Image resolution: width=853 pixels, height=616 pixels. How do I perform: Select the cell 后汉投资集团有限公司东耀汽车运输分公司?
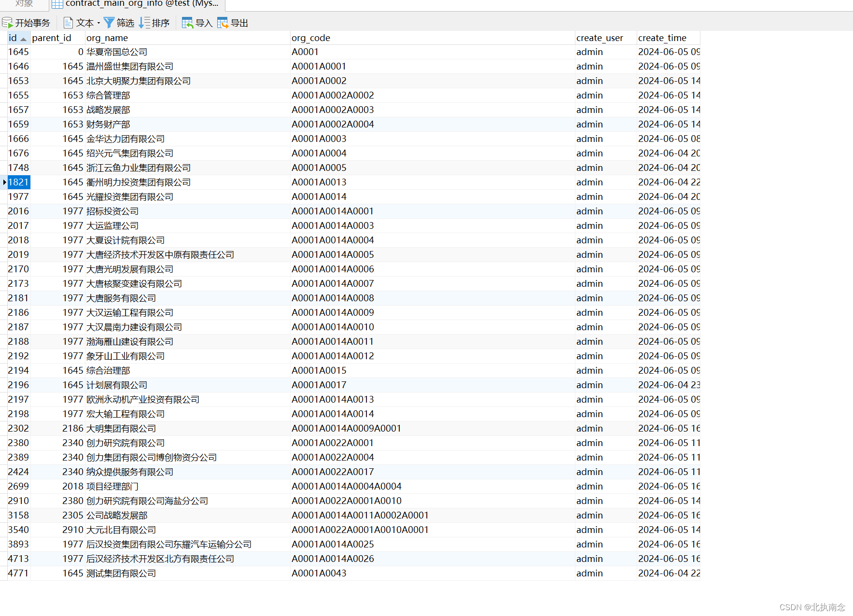[187, 545]
